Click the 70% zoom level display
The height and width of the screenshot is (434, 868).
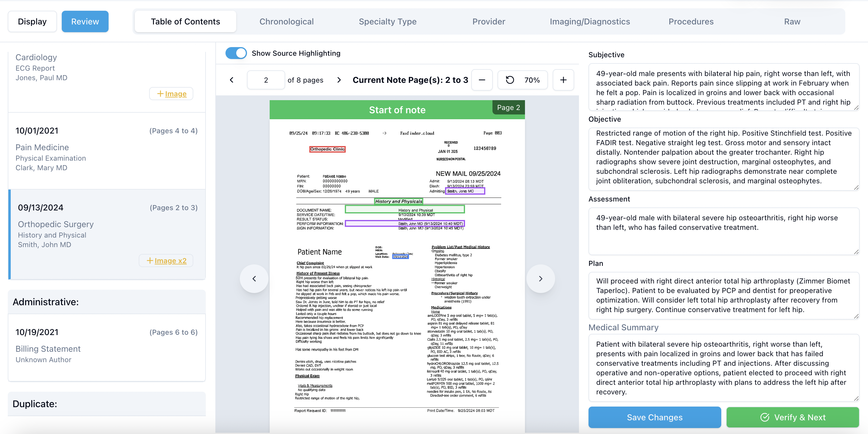532,80
